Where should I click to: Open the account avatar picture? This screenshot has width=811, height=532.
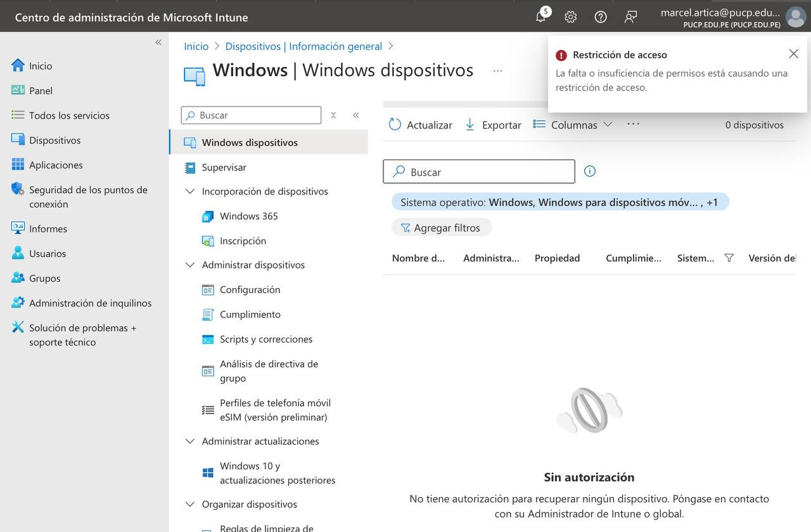point(796,17)
